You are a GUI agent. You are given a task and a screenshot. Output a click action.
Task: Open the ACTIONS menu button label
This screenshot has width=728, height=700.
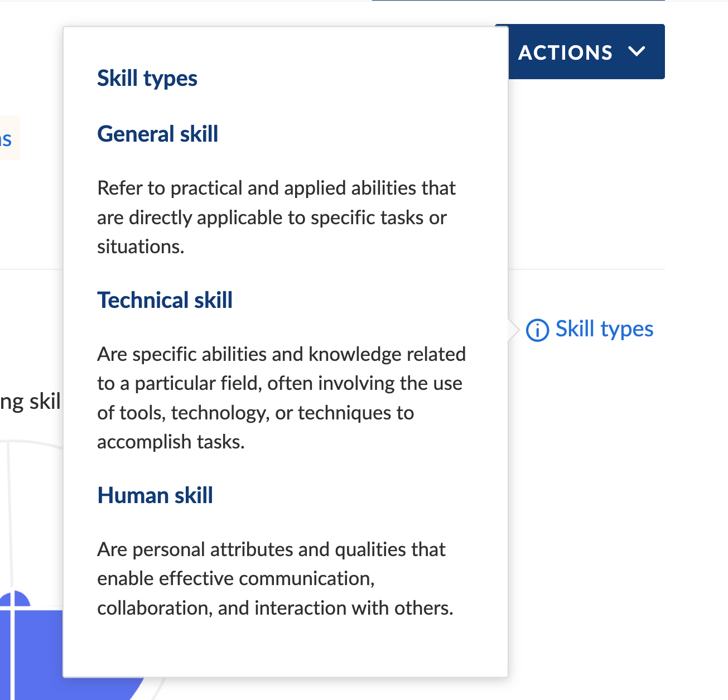pos(565,52)
